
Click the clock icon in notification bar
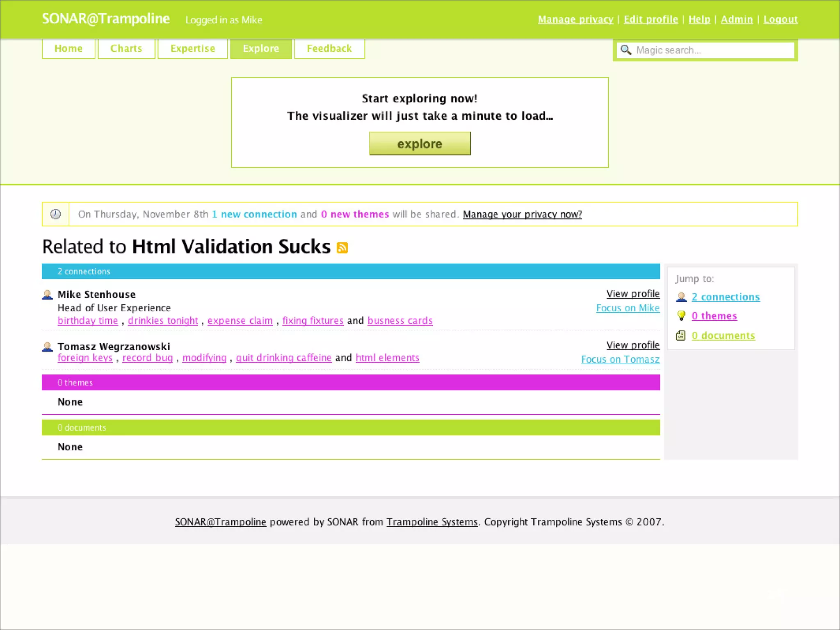(55, 214)
